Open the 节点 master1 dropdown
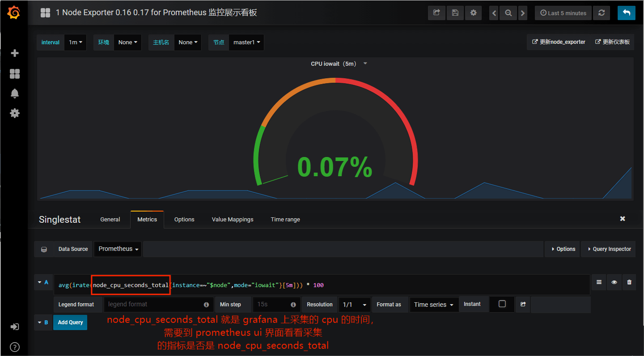Screen dimensions: 644x356 click(x=246, y=42)
